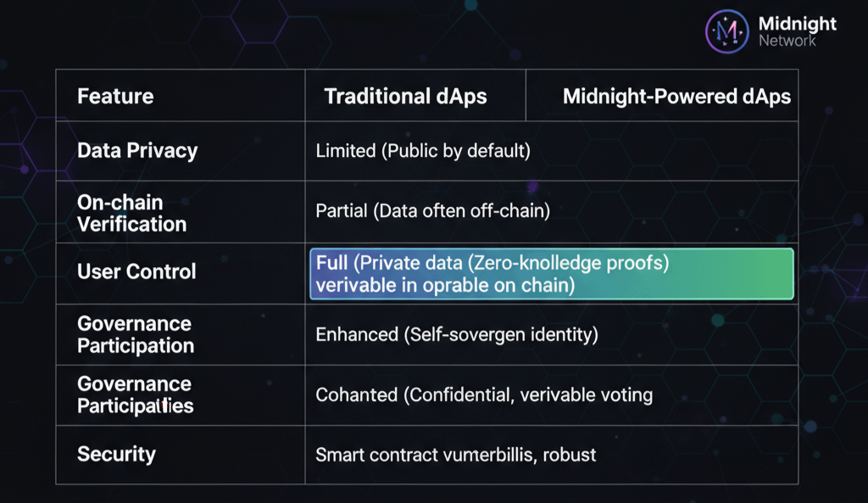
Task: Select the Traditional dApps column header
Action: pyautogui.click(x=405, y=96)
